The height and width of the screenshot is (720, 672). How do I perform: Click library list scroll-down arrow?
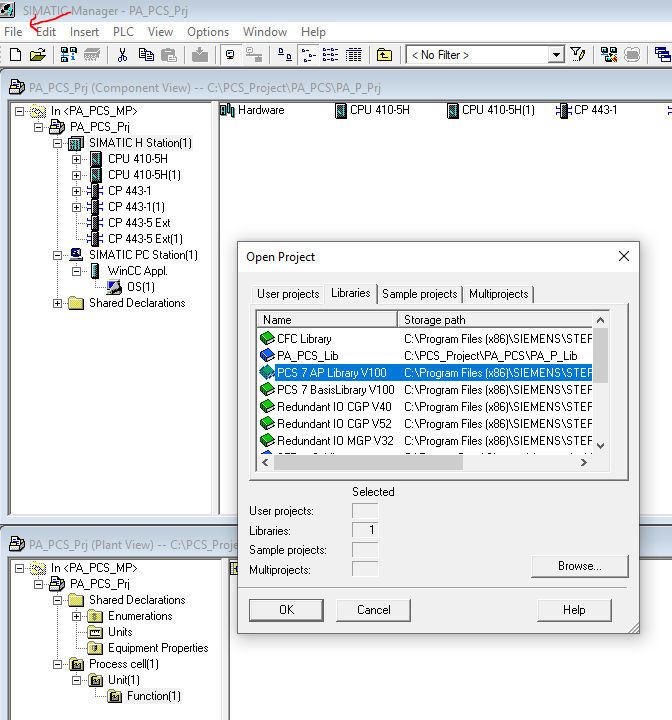(x=600, y=445)
